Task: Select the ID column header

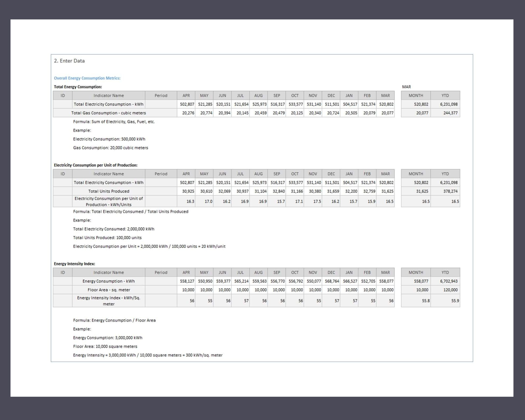Action: [63, 95]
